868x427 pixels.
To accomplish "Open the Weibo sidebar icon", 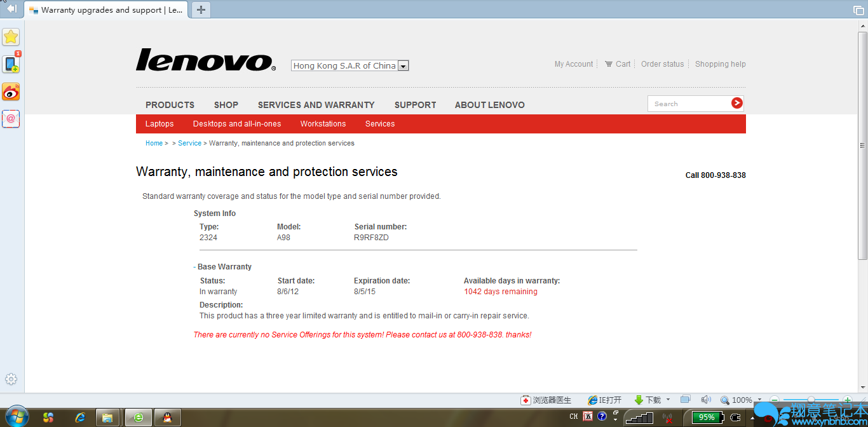I will [x=11, y=91].
